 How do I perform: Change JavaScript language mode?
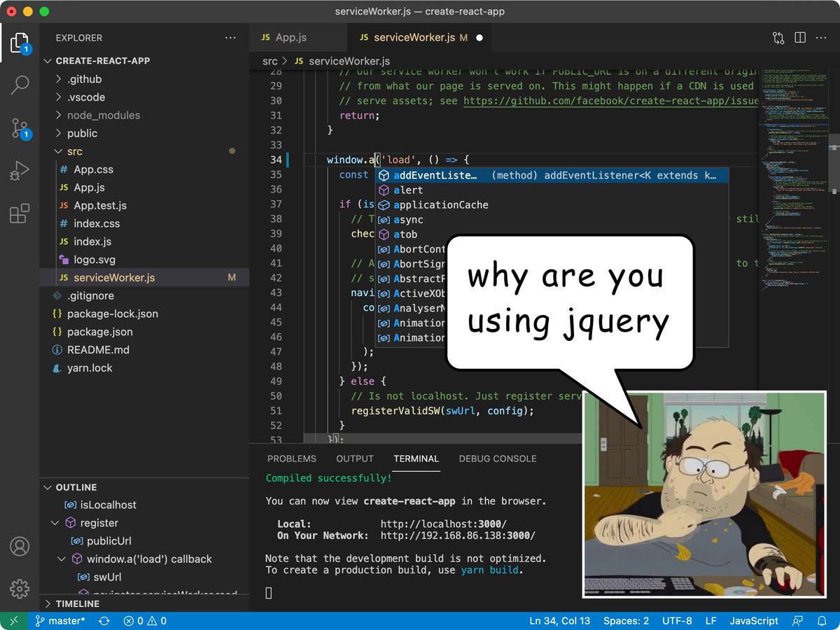(x=754, y=621)
